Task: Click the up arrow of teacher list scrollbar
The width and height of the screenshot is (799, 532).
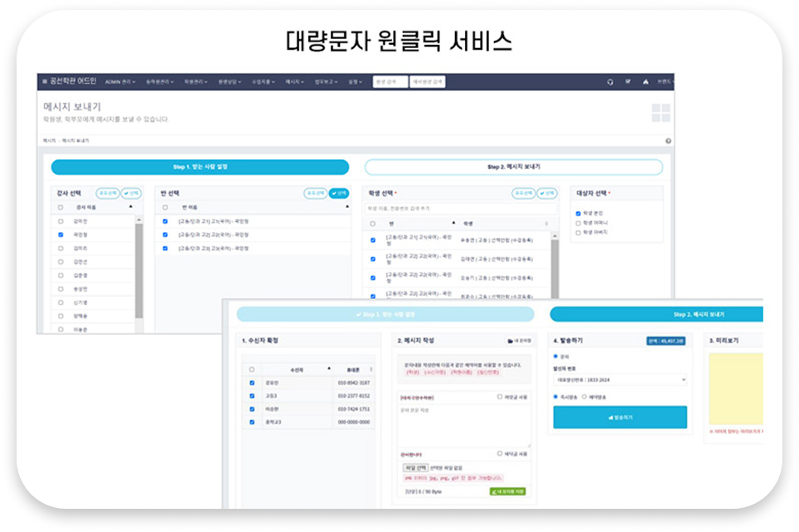Action: coord(139,219)
